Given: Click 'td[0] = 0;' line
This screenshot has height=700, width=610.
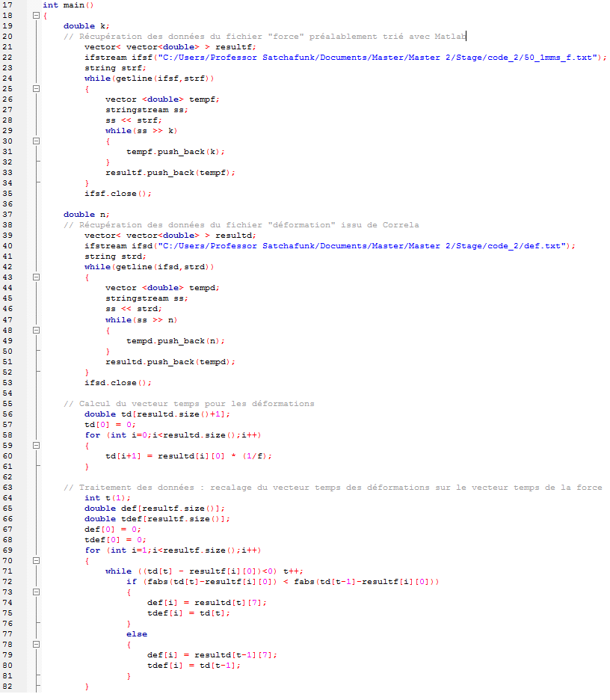Looking at the screenshot, I should point(110,425).
